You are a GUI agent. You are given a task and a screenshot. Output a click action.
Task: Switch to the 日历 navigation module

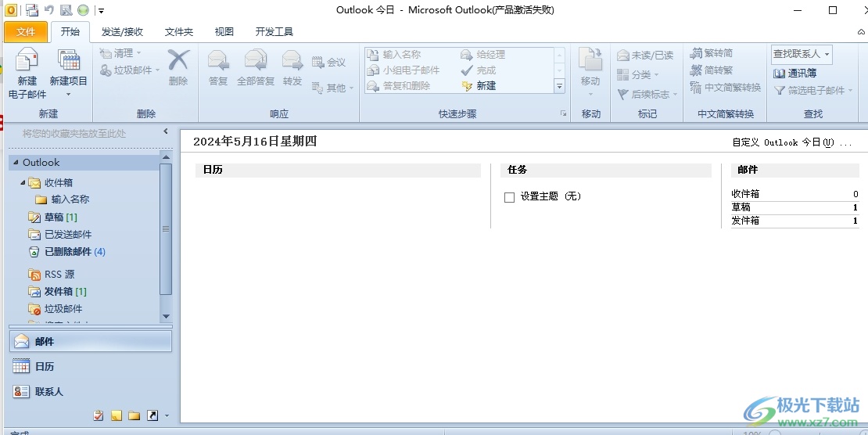[x=91, y=366]
